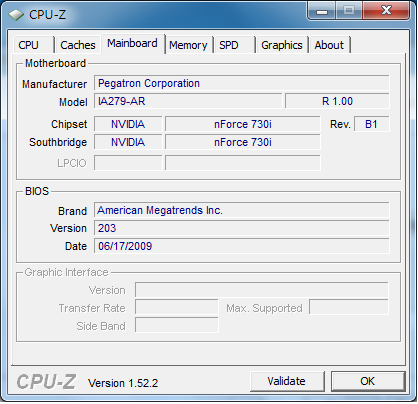Viewport: 418px width, 404px height.
Task: Switch to the CPU tab
Action: [34, 45]
